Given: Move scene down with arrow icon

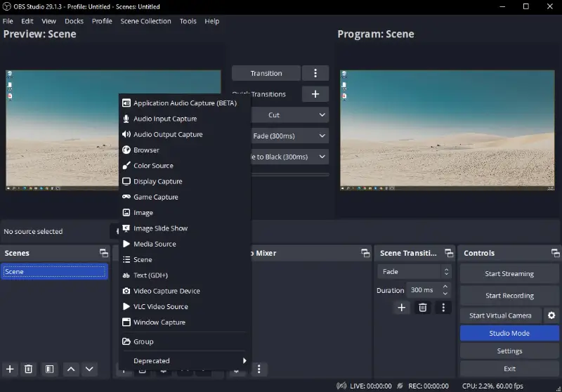Looking at the screenshot, I should click(89, 369).
